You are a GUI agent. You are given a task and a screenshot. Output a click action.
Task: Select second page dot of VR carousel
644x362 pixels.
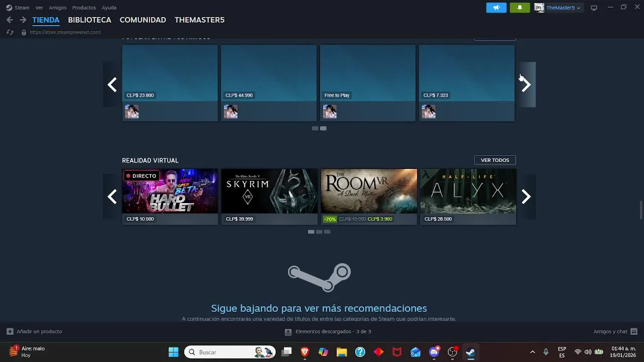tap(319, 232)
